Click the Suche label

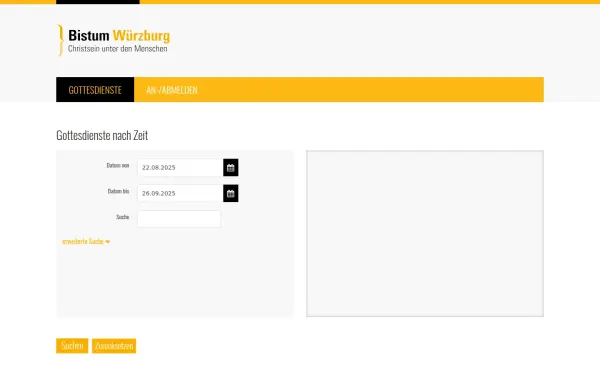tap(122, 217)
